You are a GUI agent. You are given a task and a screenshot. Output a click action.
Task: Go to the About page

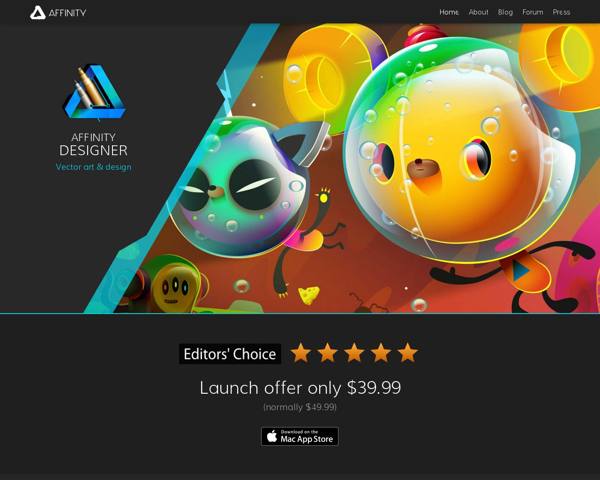pyautogui.click(x=478, y=12)
